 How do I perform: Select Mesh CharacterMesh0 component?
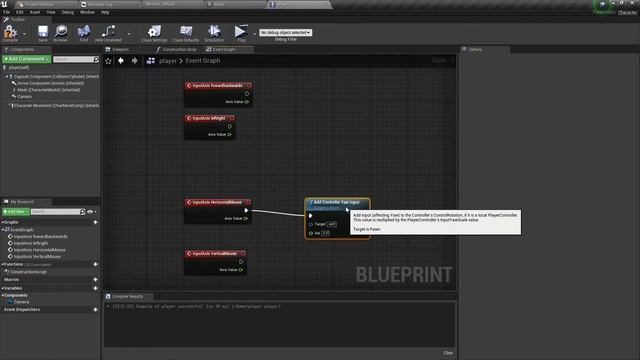48,90
